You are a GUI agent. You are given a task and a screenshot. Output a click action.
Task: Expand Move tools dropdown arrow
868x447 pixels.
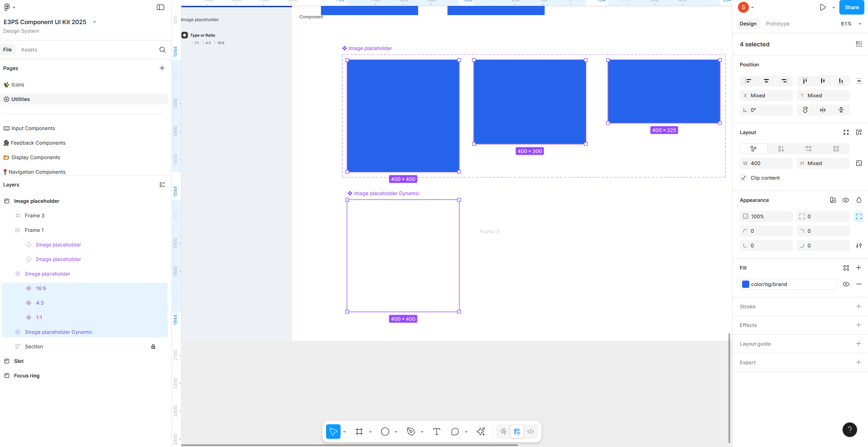tap(344, 432)
